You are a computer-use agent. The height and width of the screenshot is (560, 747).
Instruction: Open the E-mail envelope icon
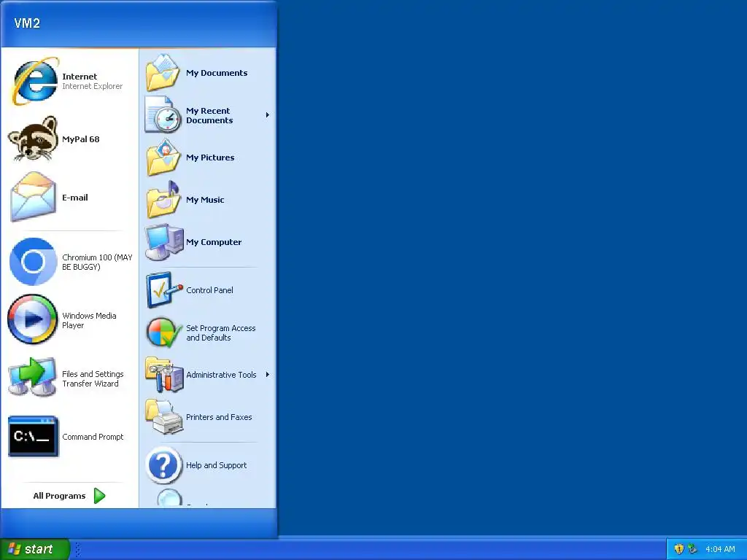33,197
